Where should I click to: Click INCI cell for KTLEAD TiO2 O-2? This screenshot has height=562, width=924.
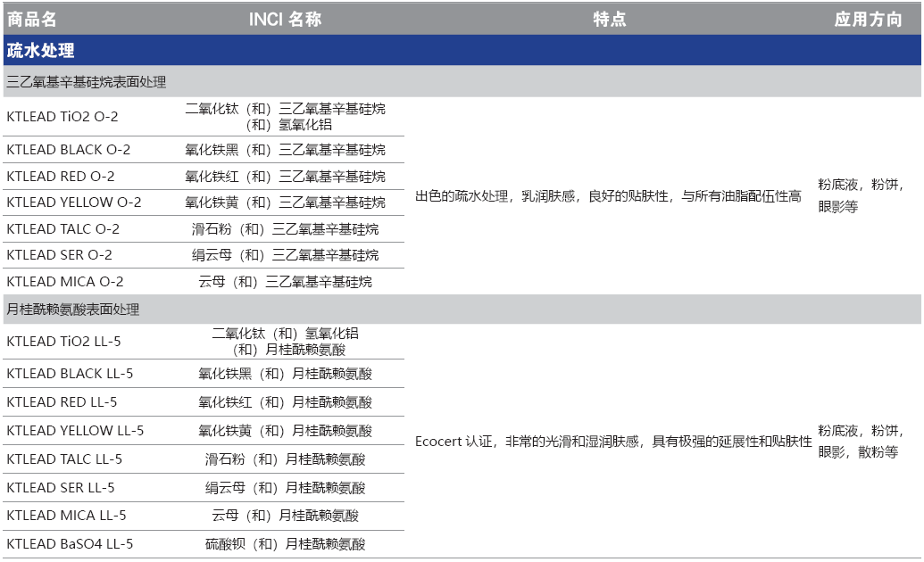(x=285, y=117)
